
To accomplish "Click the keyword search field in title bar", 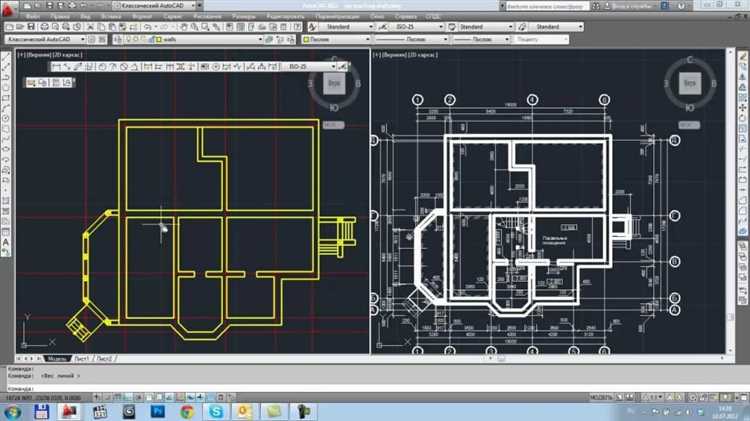I will click(x=546, y=6).
